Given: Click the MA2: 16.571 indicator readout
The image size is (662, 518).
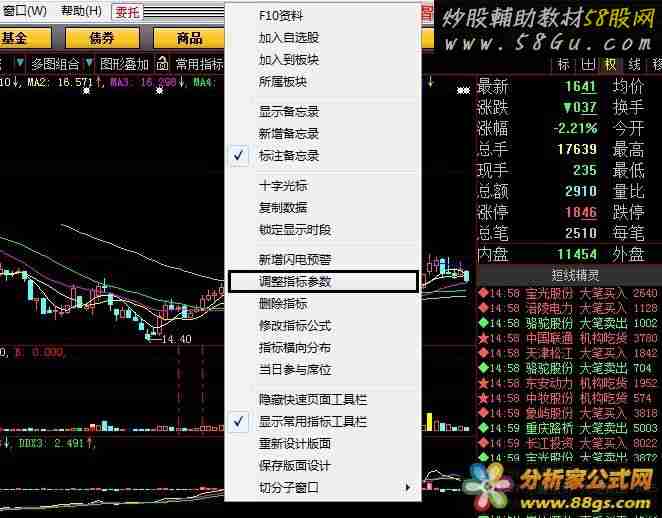Looking at the screenshot, I should coord(60,81).
